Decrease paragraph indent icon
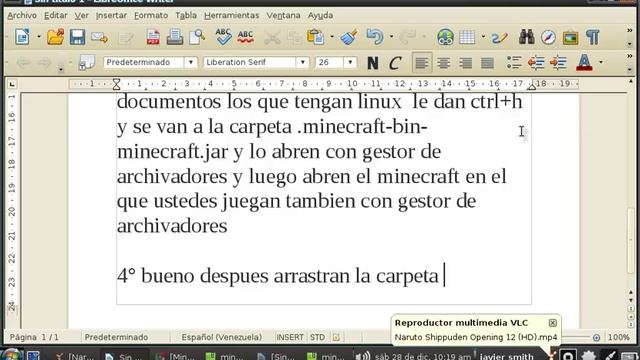Image resolution: width=640 pixels, height=360 pixels. (x=536, y=62)
